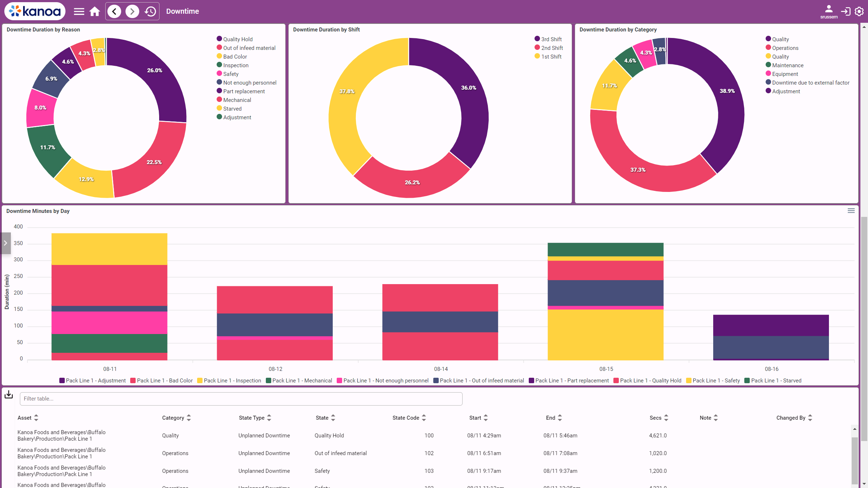Click the sign-out icon
This screenshot has height=488, width=868.
[x=846, y=12]
